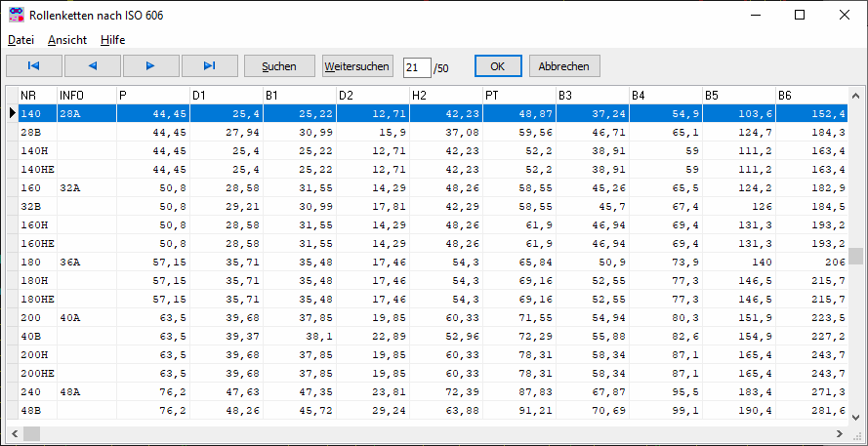This screenshot has height=446, width=868.
Task: Click the PT column header
Action: coord(518,95)
